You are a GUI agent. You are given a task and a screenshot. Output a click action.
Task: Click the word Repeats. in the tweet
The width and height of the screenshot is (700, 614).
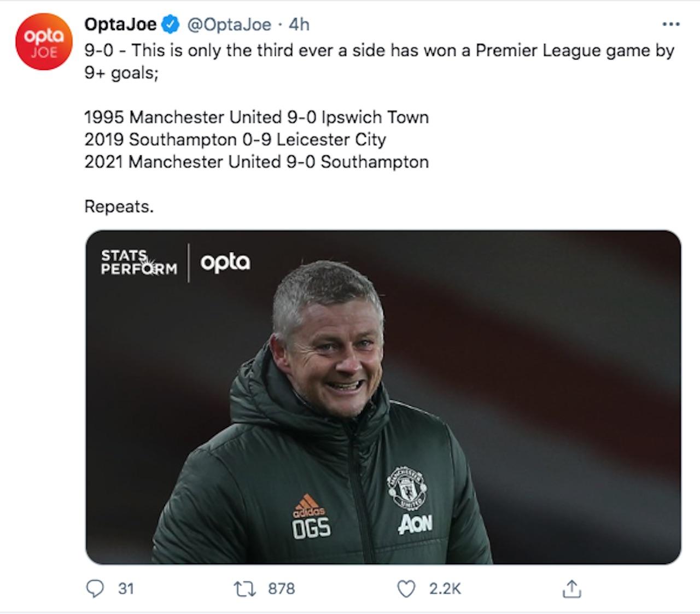(x=119, y=207)
